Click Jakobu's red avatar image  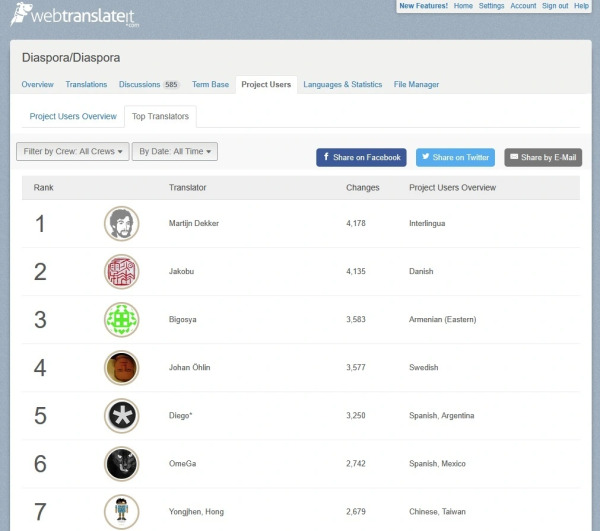pos(121,271)
